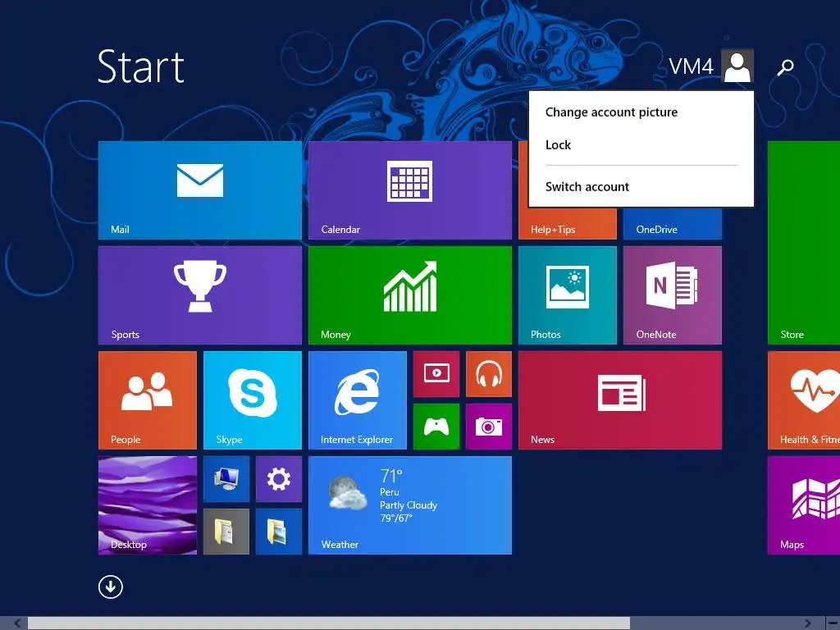Open the Camera small tile
The height and width of the screenshot is (630, 840).
click(x=489, y=426)
